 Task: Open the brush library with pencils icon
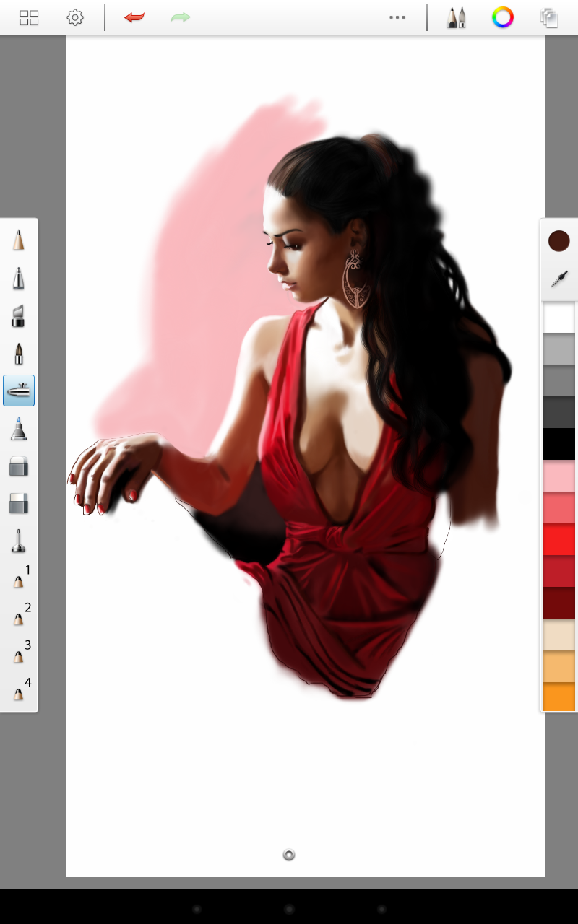tap(457, 17)
